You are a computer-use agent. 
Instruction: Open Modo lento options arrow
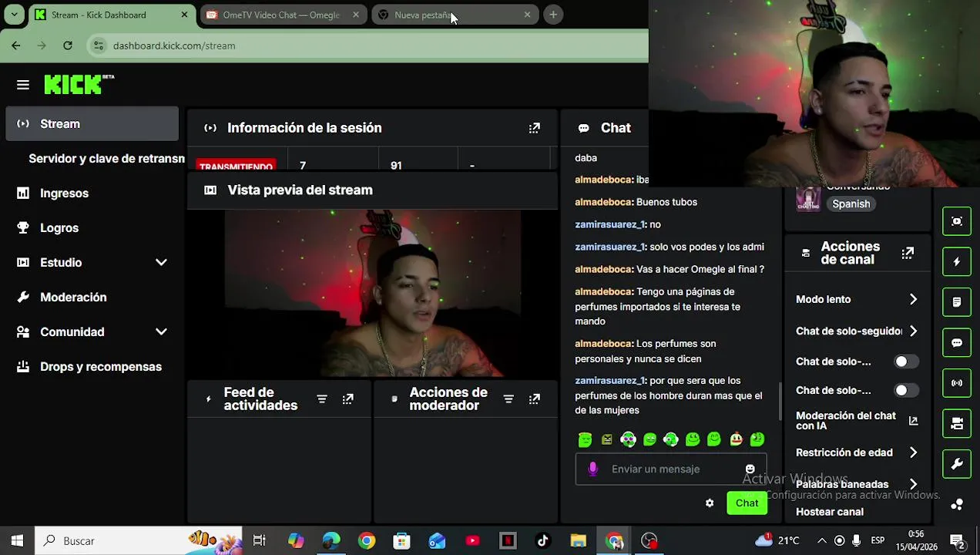pyautogui.click(x=913, y=299)
